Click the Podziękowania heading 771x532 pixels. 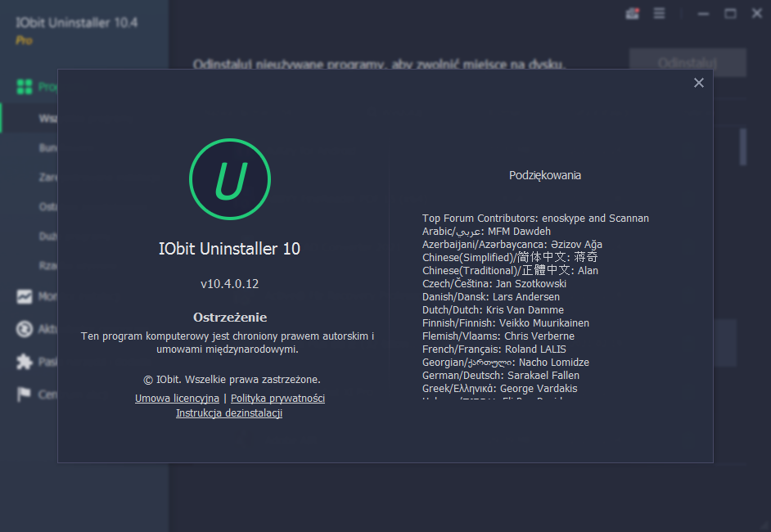545,175
